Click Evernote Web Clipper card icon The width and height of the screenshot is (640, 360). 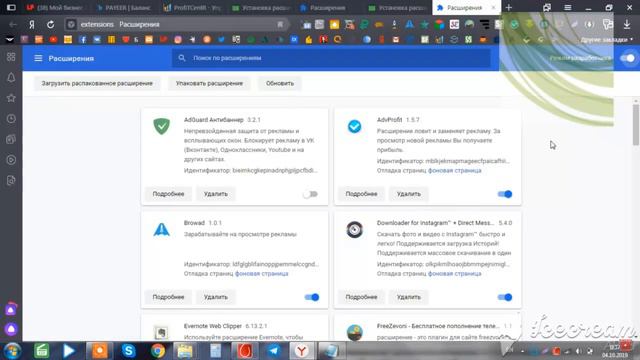pyautogui.click(x=162, y=332)
